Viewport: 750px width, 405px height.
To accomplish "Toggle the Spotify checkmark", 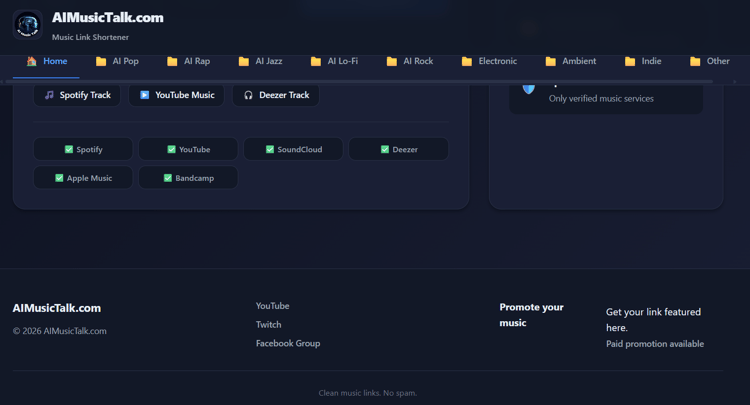I will point(69,149).
